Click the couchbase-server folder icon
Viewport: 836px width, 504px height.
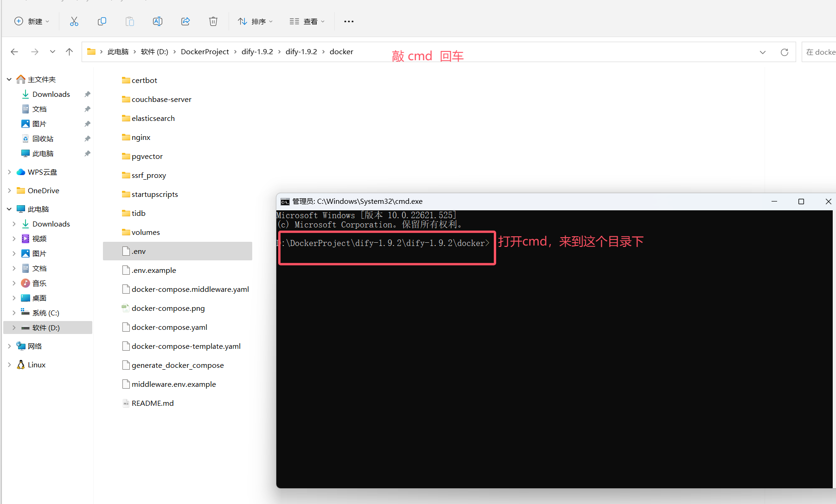coord(126,99)
